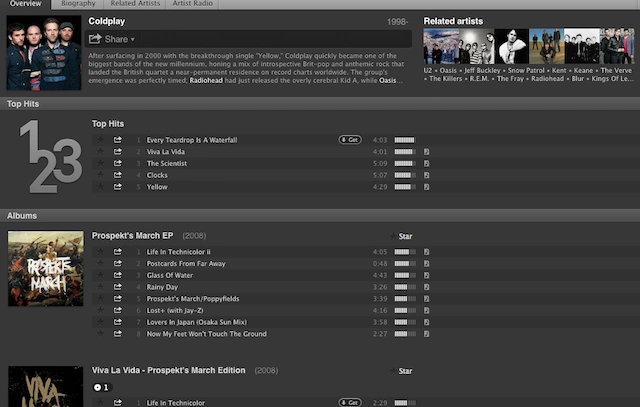640x407 pixels.
Task: Star the track Now My Feet Won't Touch The Ground
Action: (x=100, y=334)
